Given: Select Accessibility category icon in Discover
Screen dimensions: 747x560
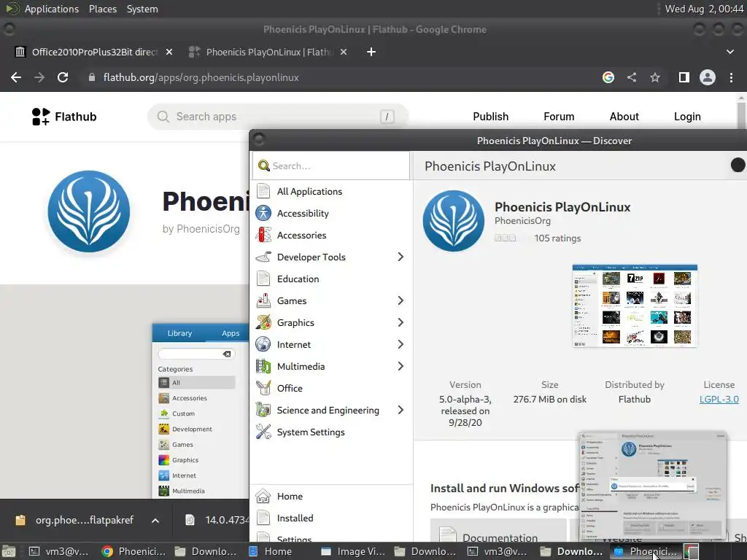Looking at the screenshot, I should tap(263, 214).
